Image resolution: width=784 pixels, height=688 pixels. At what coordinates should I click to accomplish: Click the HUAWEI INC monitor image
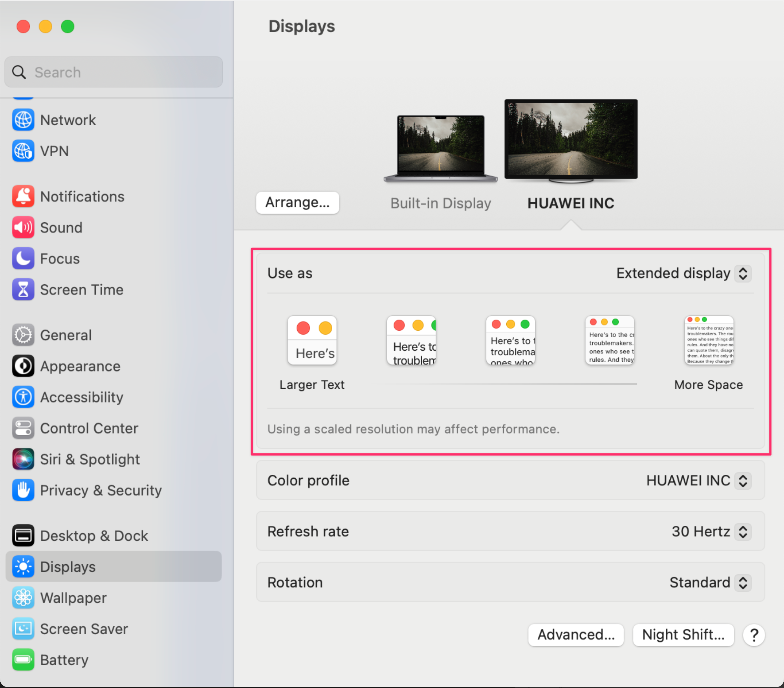click(x=571, y=141)
